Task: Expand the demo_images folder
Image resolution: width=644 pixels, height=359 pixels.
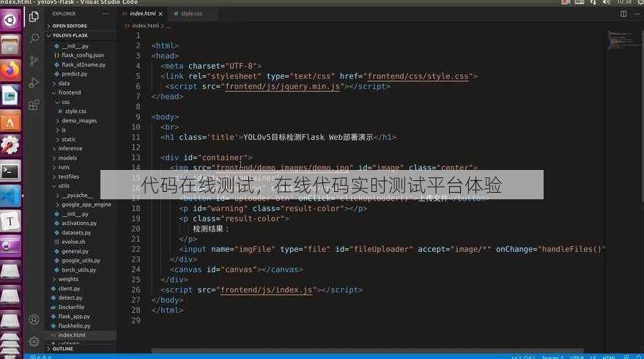Action: [79, 121]
